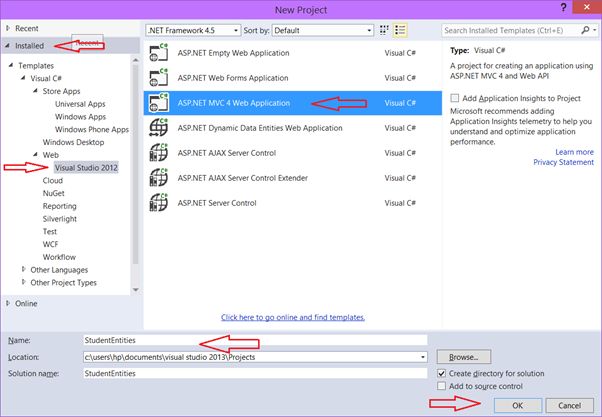The width and height of the screenshot is (602, 417).
Task: Click the ASP.NET MVC 4 Web Application icon
Action: (x=159, y=103)
